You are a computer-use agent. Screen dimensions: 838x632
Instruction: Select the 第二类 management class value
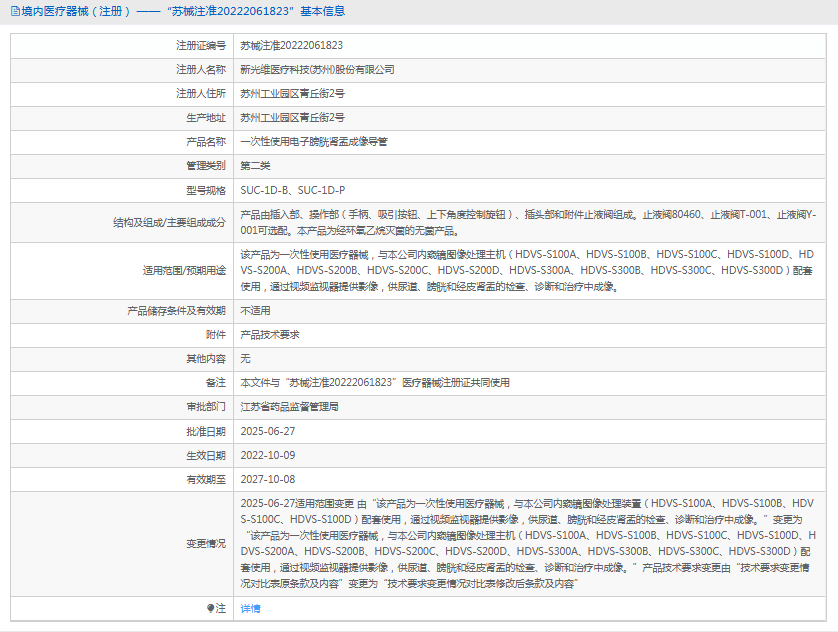pos(255,166)
